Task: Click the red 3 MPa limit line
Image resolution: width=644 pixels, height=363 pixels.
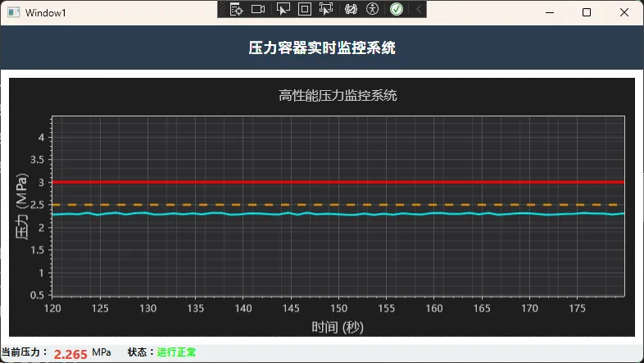Action: (x=328, y=182)
